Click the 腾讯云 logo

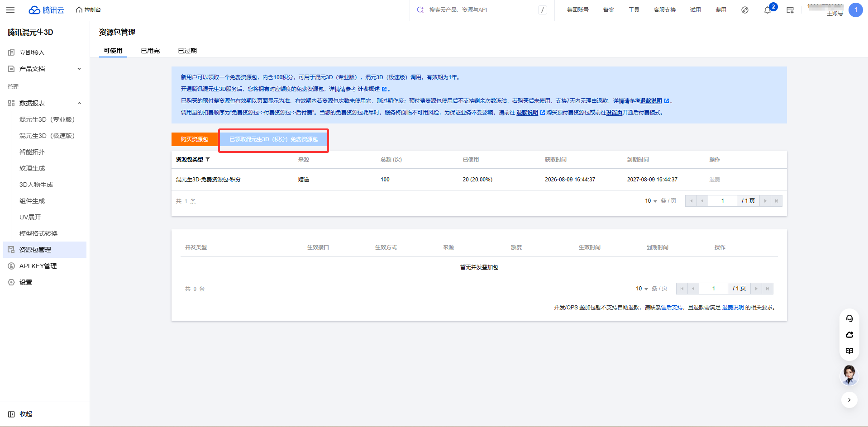[46, 10]
